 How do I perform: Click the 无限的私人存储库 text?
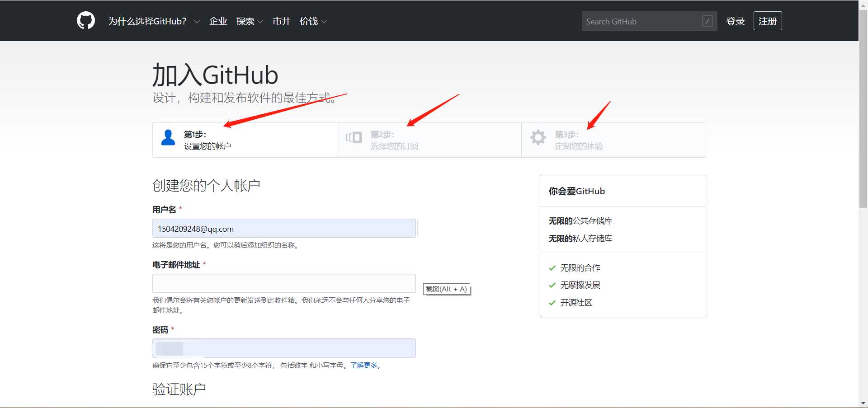pos(580,239)
